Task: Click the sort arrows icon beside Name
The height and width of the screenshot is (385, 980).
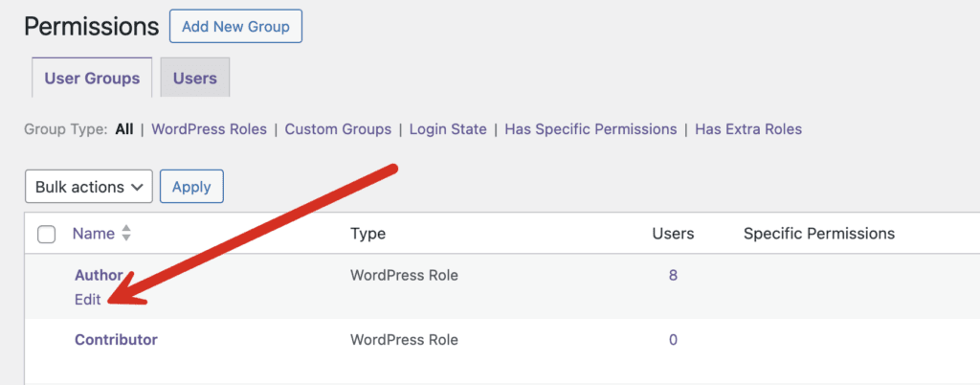Action: 126,234
